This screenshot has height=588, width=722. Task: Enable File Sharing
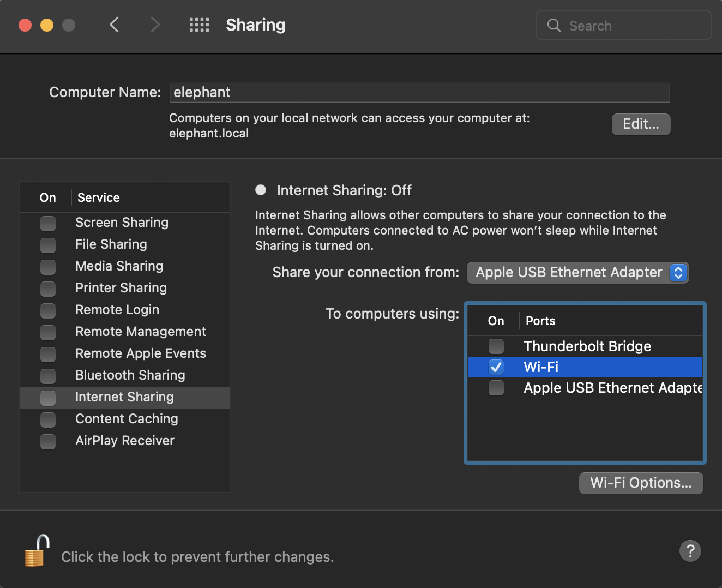click(48, 245)
